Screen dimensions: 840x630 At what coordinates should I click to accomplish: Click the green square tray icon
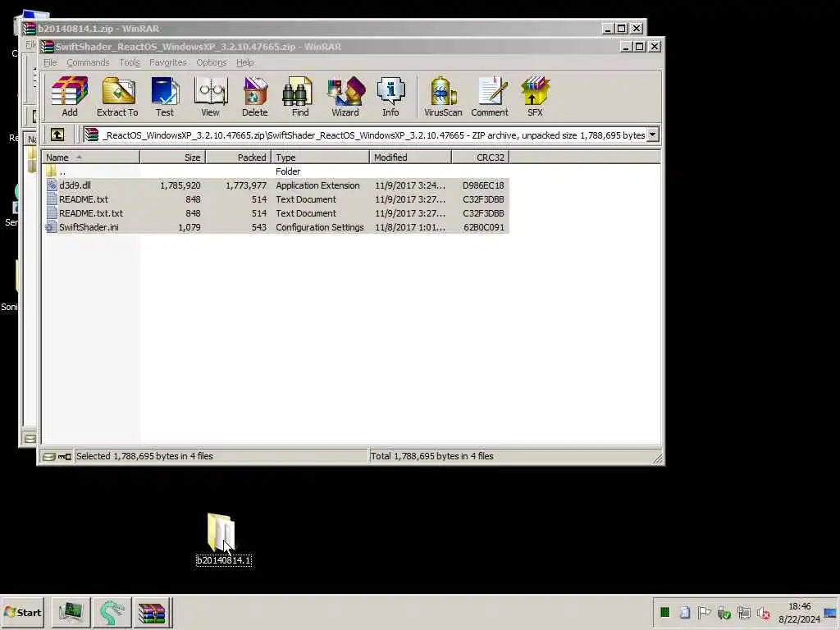664,612
